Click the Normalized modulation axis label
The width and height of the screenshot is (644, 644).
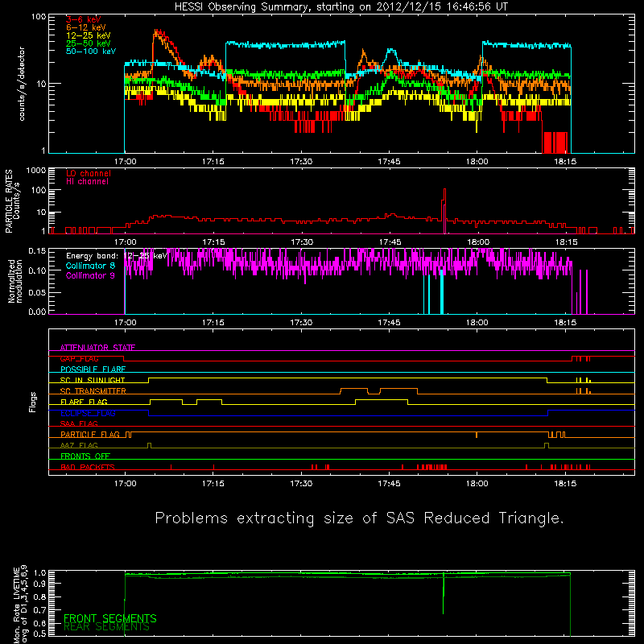point(14,281)
